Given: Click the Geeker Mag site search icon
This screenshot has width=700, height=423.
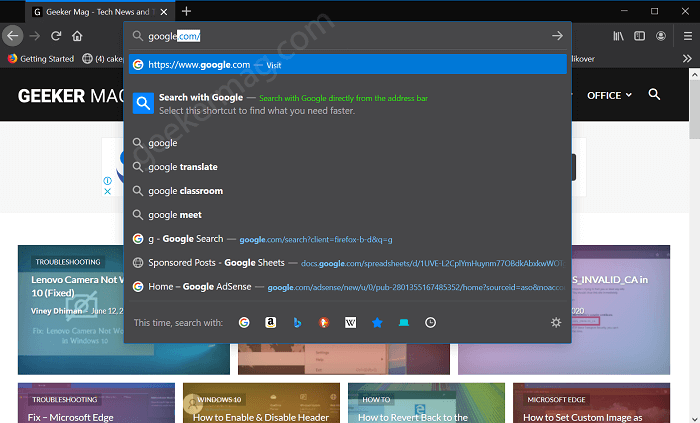Looking at the screenshot, I should [654, 94].
